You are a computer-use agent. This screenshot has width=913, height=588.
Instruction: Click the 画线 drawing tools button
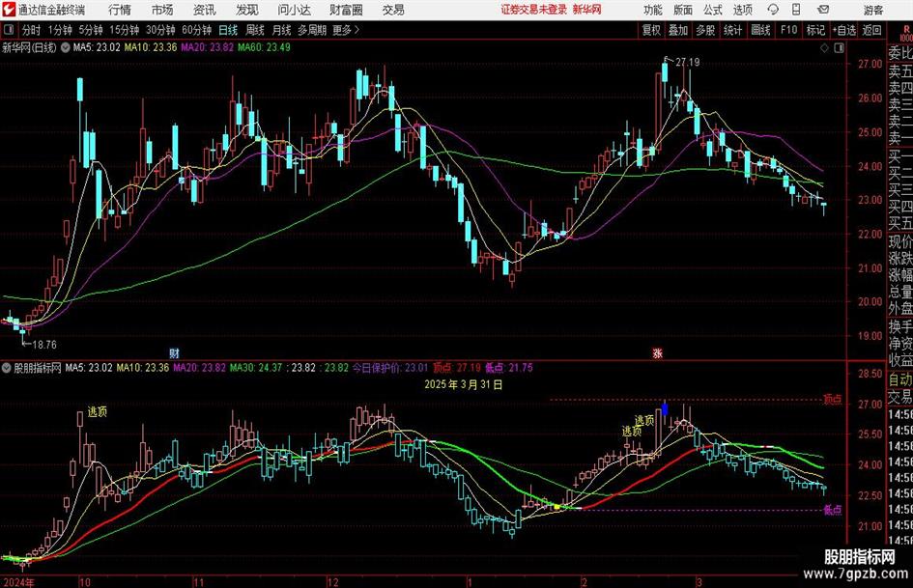tap(760, 30)
